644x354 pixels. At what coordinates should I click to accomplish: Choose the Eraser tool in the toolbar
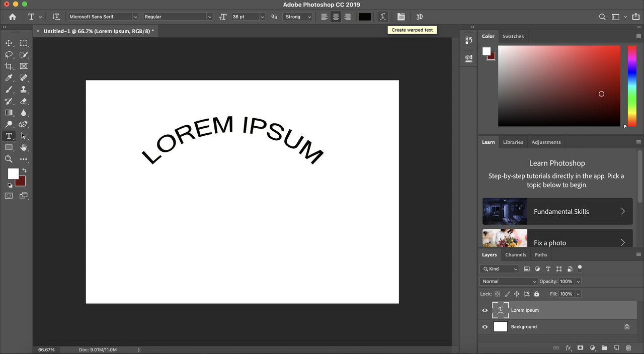pos(24,101)
